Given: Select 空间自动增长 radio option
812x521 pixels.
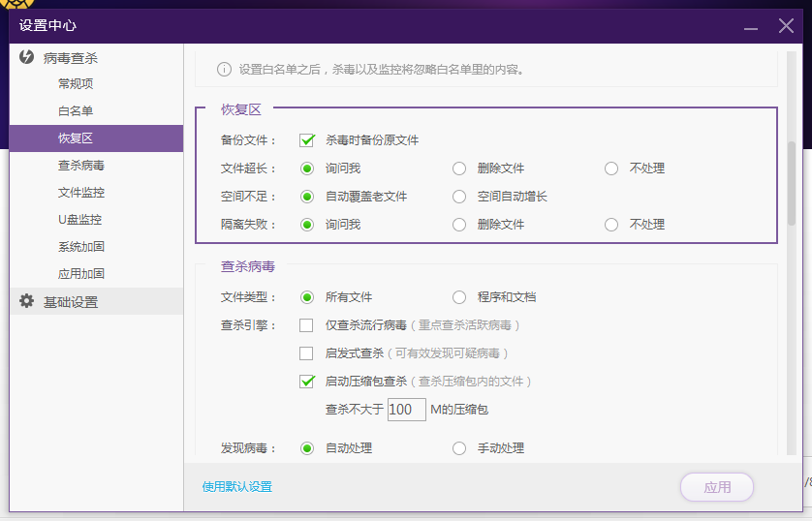Looking at the screenshot, I should pyautogui.click(x=459, y=197).
